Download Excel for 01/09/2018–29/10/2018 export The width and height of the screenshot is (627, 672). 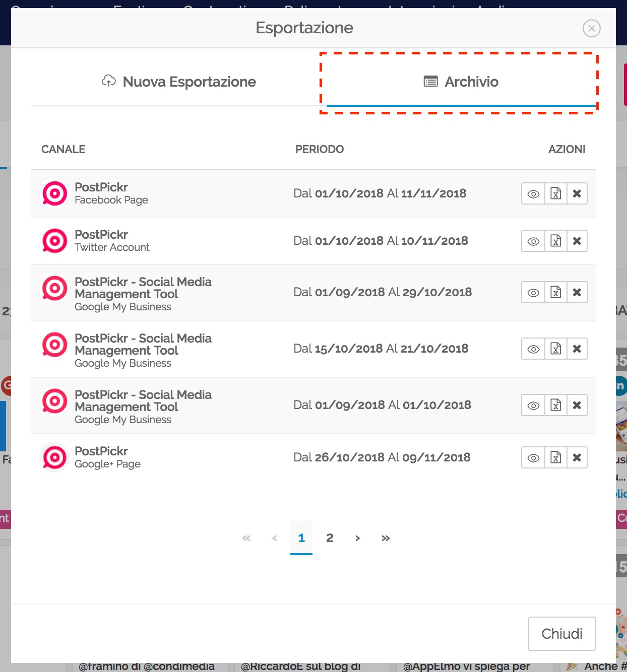(x=555, y=293)
